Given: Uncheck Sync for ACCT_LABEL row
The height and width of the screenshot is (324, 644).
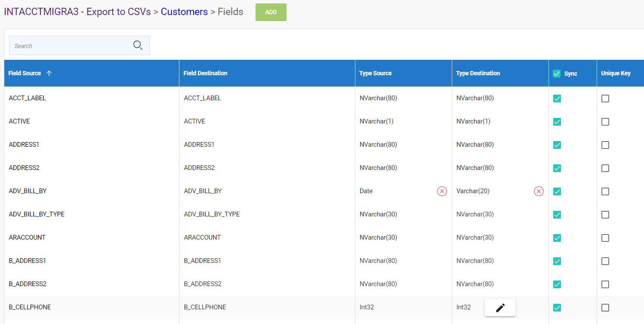Looking at the screenshot, I should pyautogui.click(x=557, y=99).
